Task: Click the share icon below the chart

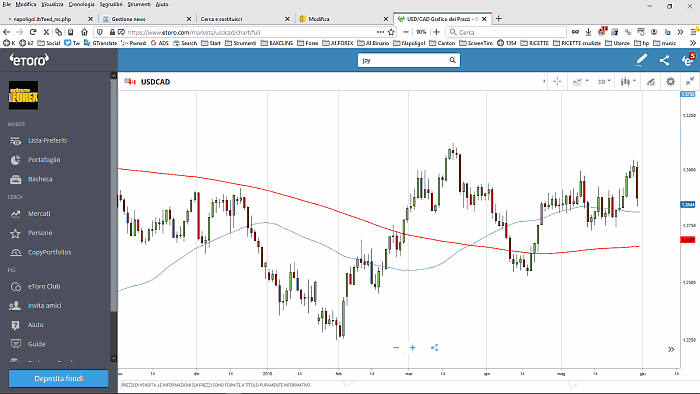Action: (434, 348)
